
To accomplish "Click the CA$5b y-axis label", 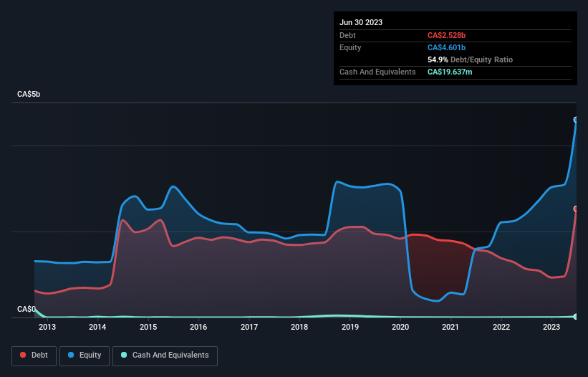I will 29,94.
